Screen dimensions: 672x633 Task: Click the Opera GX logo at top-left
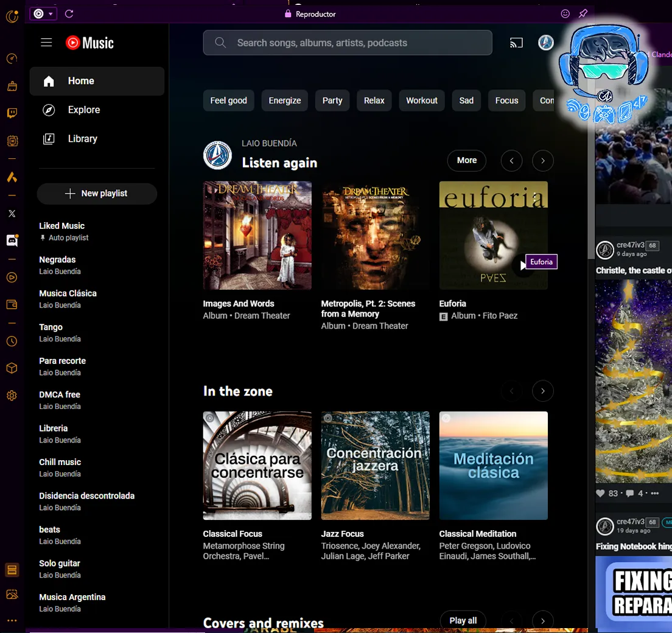(12, 16)
